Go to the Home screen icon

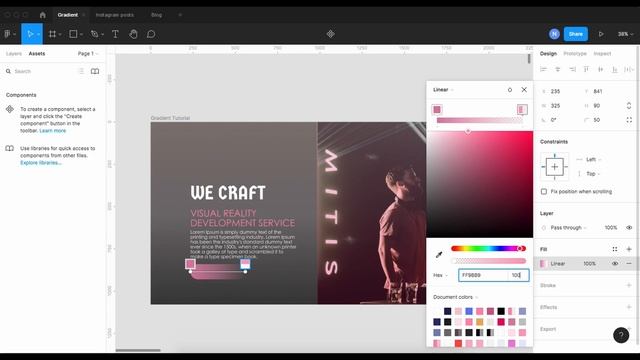pyautogui.click(x=42, y=15)
